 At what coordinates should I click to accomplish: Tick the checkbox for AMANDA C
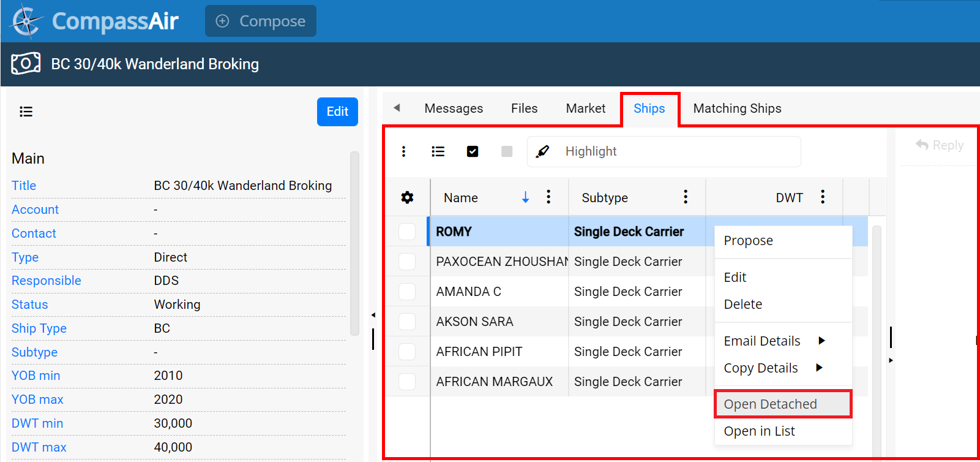(407, 292)
